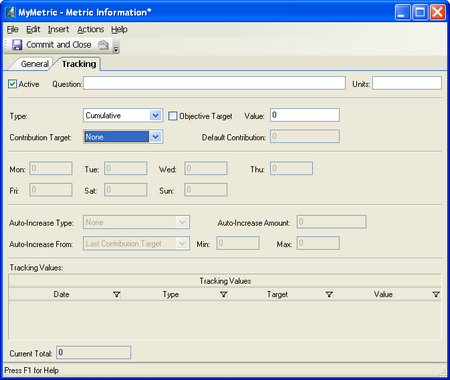Click the Value input field
Screen dimensions: 450x380
(x=305, y=115)
